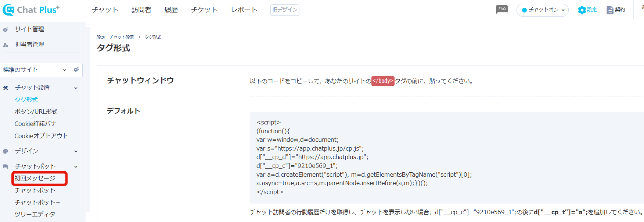Click the タグ形式 breadcrumb item
Viewport: 644px width, 222px height.
point(153,37)
